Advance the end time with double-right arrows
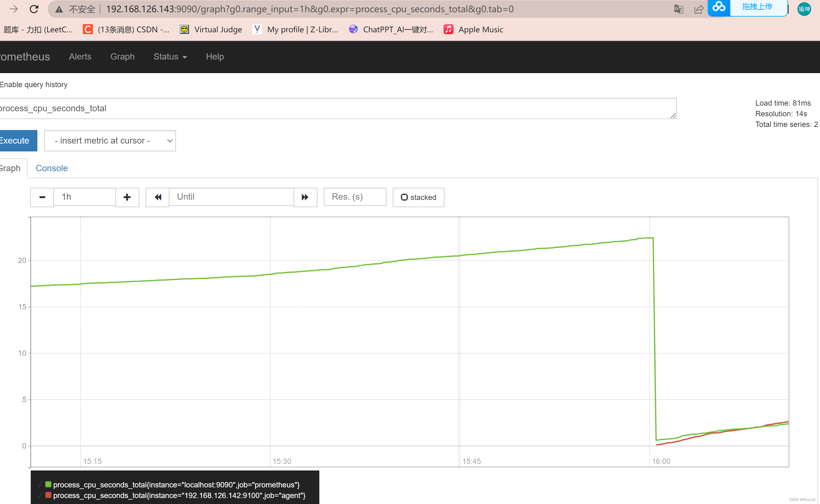This screenshot has width=820, height=504. point(305,197)
